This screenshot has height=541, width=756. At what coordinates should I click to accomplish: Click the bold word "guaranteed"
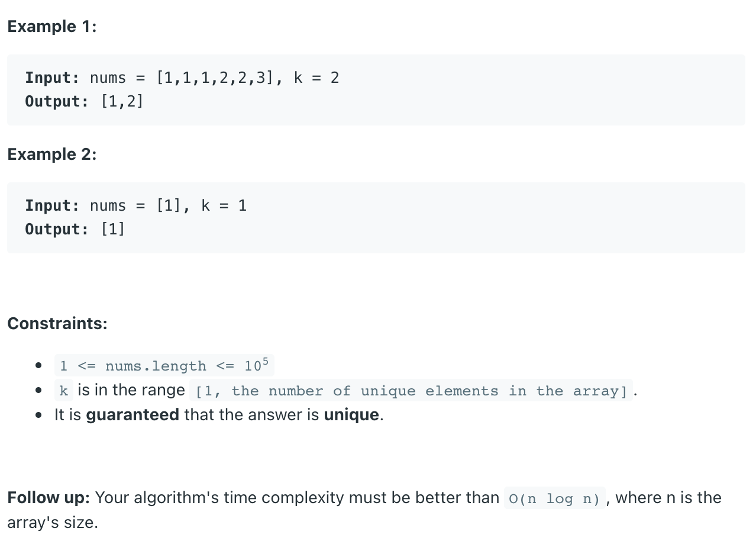coord(133,415)
